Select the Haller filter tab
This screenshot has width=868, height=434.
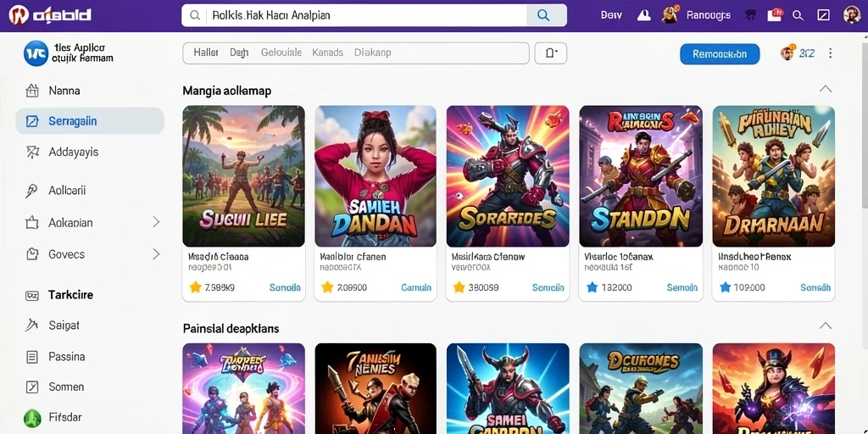[x=206, y=53]
